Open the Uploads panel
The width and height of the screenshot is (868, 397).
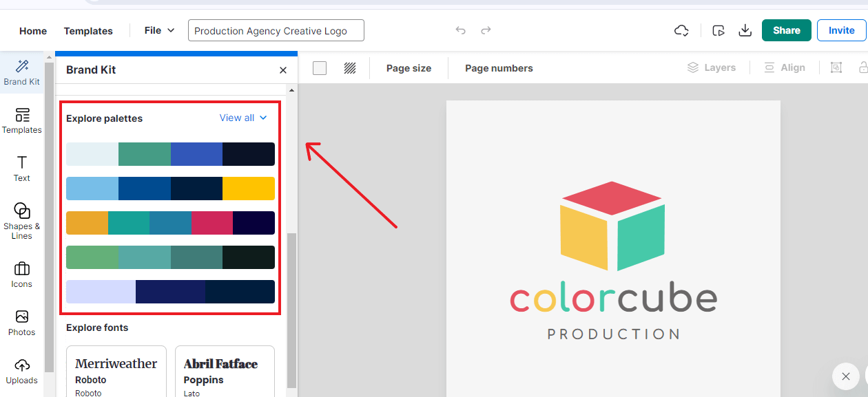[x=21, y=372]
